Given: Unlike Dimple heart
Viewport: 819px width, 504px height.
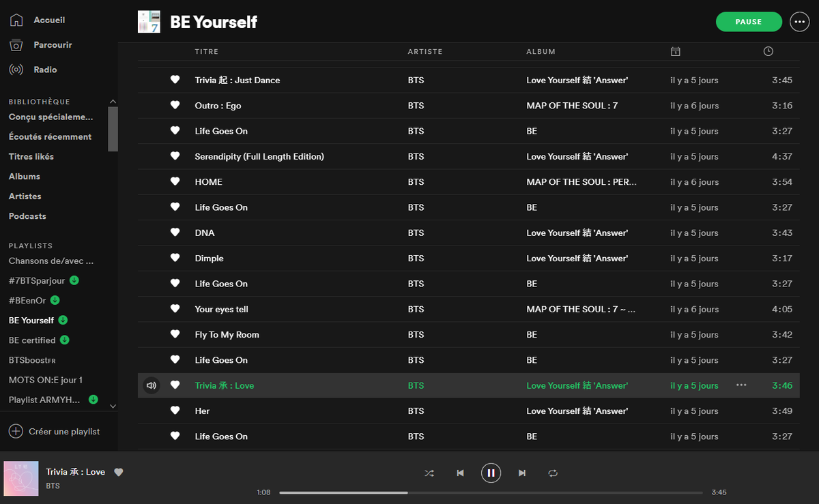Looking at the screenshot, I should pyautogui.click(x=175, y=258).
